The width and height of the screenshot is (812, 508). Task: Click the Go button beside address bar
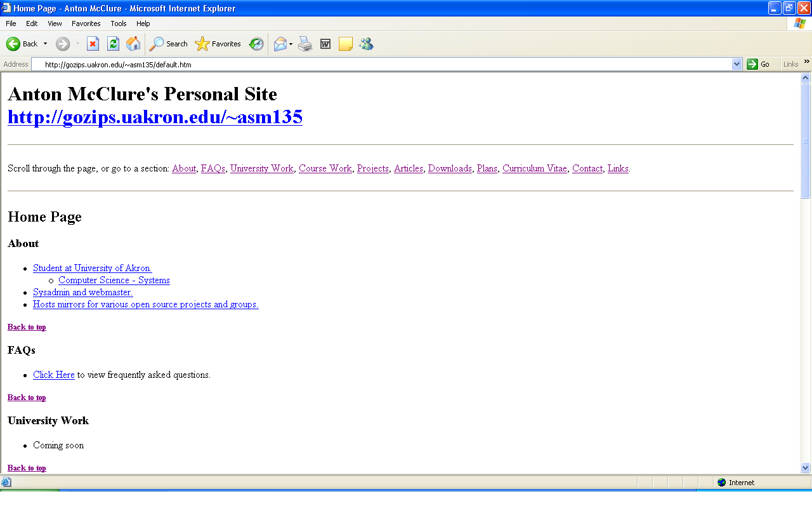pyautogui.click(x=759, y=64)
